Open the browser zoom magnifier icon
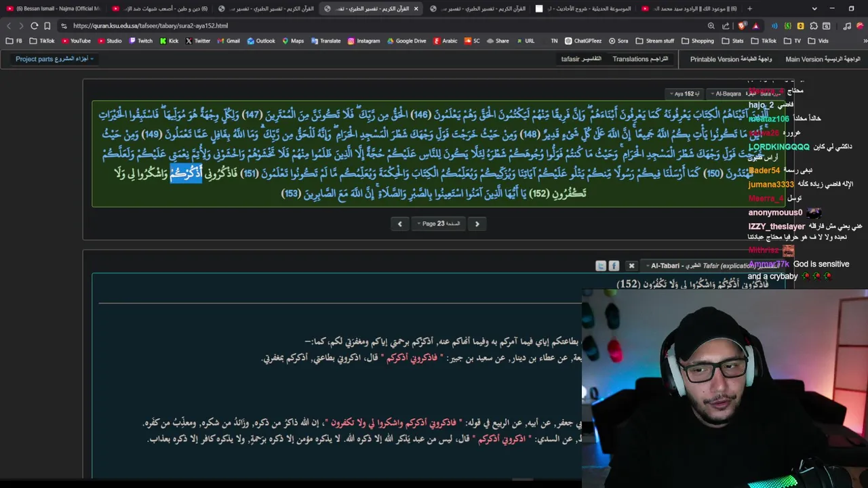The image size is (868, 488). [x=711, y=26]
